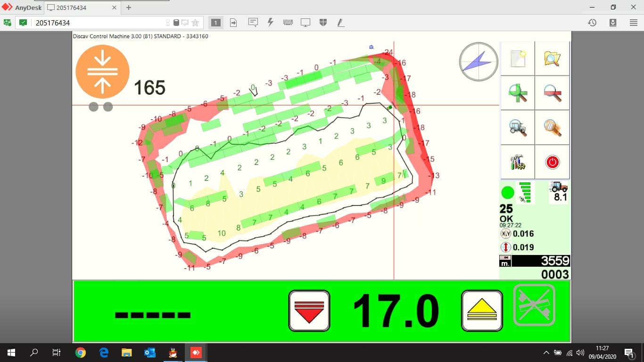This screenshot has height=362, width=644.
Task: Open the AnyDesk chat icon
Action: (253, 23)
